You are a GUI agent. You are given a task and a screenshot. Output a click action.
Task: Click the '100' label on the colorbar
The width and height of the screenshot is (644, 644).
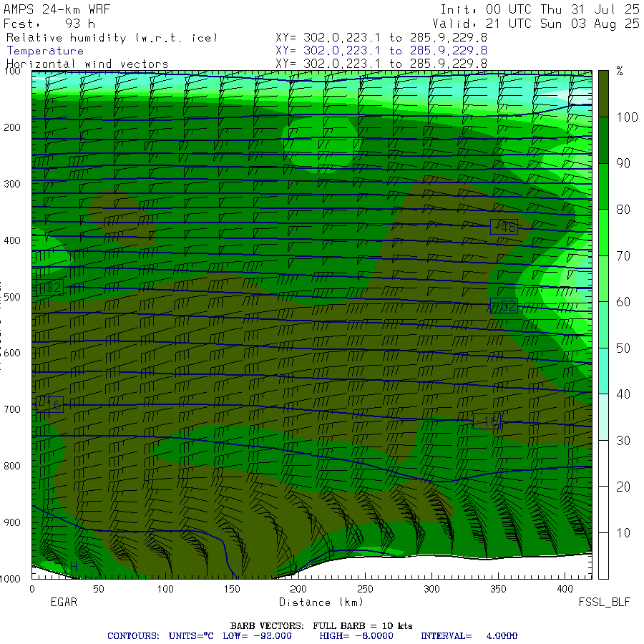click(x=627, y=117)
